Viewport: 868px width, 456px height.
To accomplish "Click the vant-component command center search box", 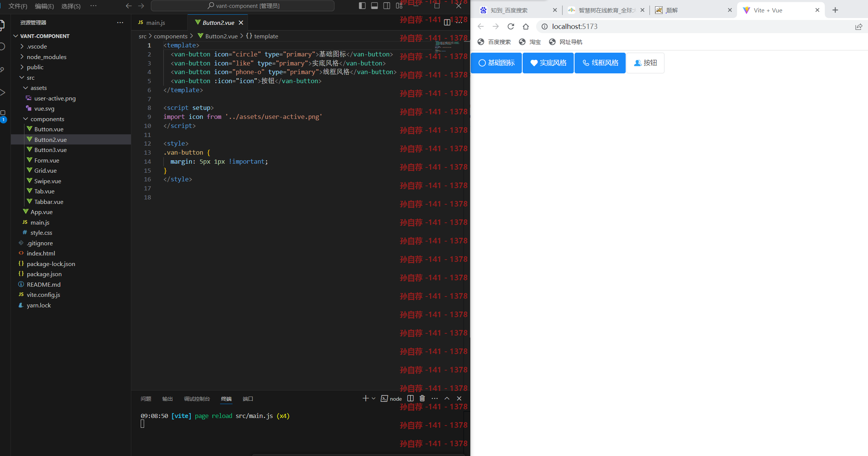I will 243,6.
